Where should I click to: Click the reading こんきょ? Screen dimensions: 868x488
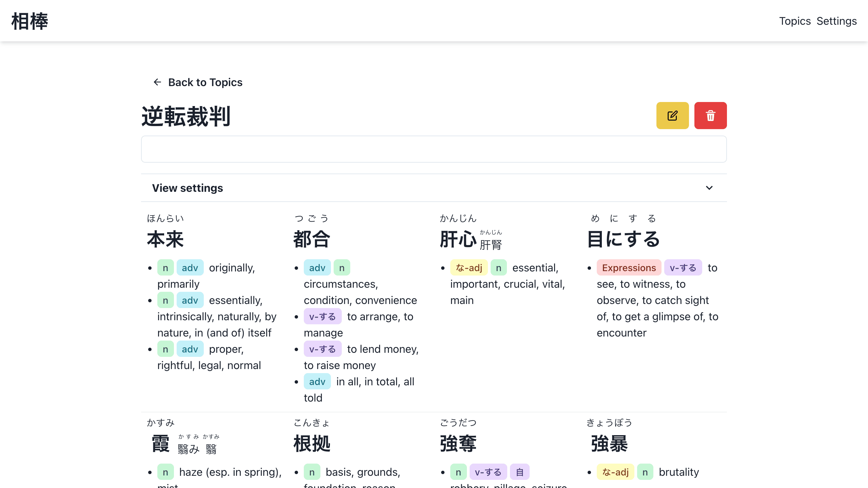pyautogui.click(x=312, y=423)
